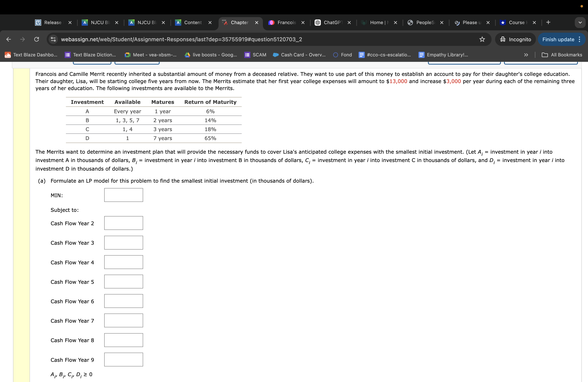Focus the Cash Flow Year 5 input

(123, 282)
